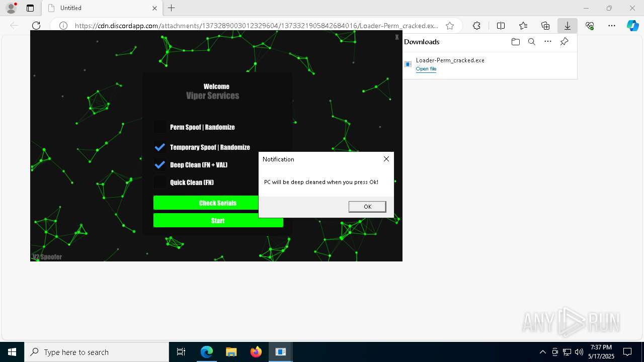The height and width of the screenshot is (362, 644).
Task: Select Loader-Perm_cracked.exe download entry
Action: pyautogui.click(x=490, y=64)
